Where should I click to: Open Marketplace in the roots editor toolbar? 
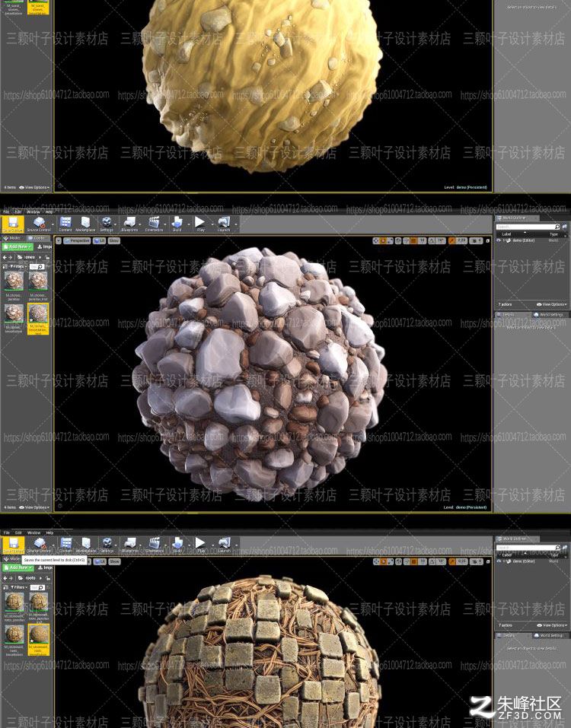[x=85, y=545]
